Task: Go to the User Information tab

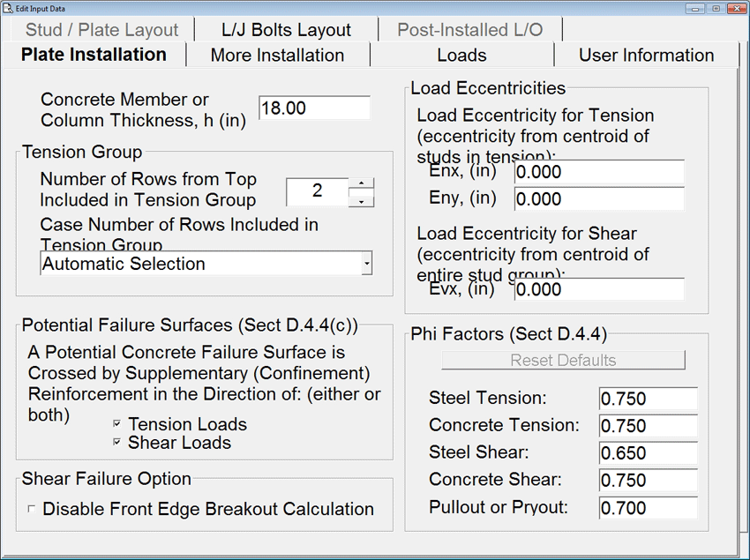Action: 646,55
